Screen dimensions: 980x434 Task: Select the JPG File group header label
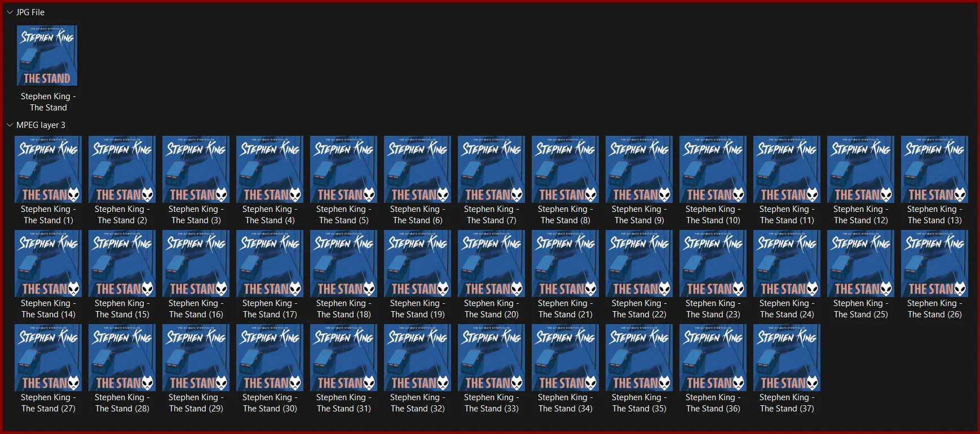point(30,12)
